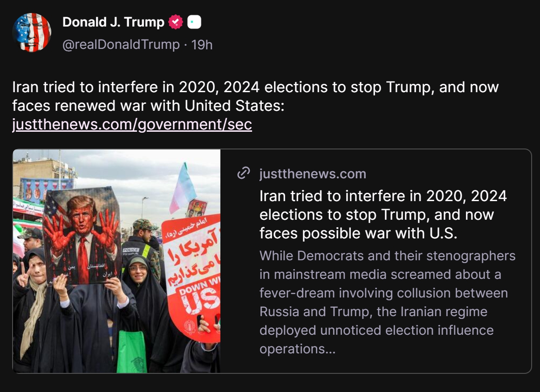Click the truncated 'operations…' text in the card
Image resolution: width=540 pixels, height=392 pixels.
[x=297, y=349]
